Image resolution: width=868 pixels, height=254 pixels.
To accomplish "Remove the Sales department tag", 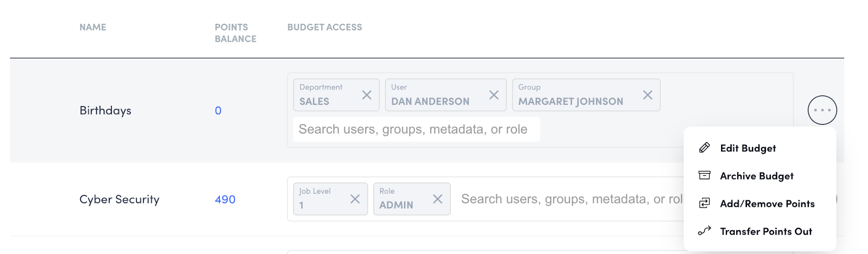I will point(367,95).
